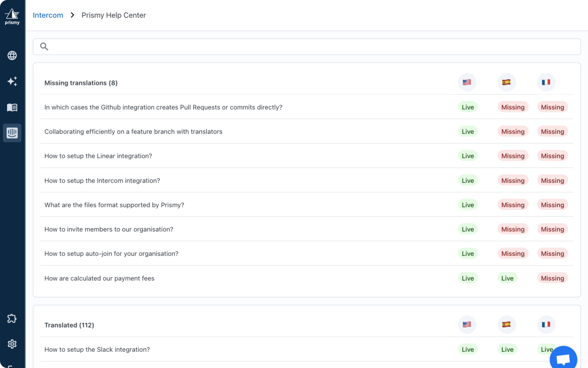The image size is (588, 368).
Task: Select the highlighted Intercom icon in the sidebar
Action: click(x=12, y=133)
